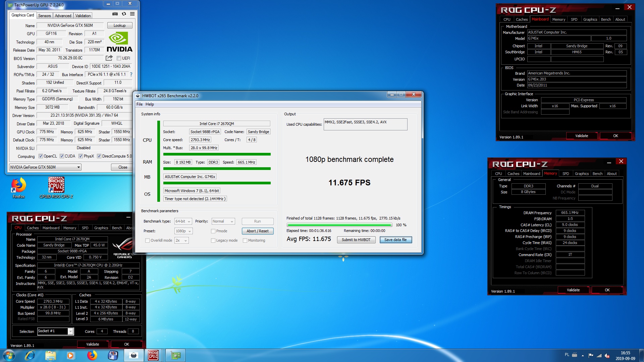Switch to the Advanced tab in GPU-Z
The image size is (644, 362).
63,16
